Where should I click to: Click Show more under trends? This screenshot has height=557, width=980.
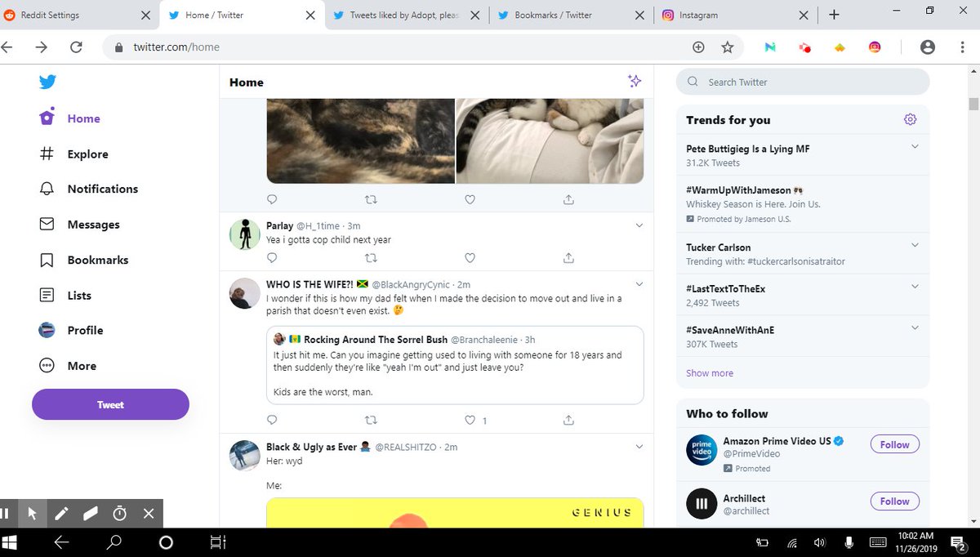[710, 373]
